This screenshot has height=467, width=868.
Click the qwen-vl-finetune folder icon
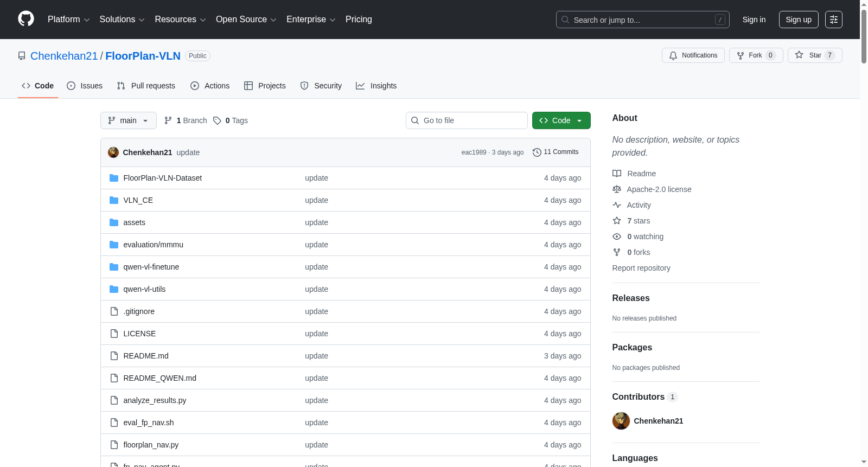point(114,267)
